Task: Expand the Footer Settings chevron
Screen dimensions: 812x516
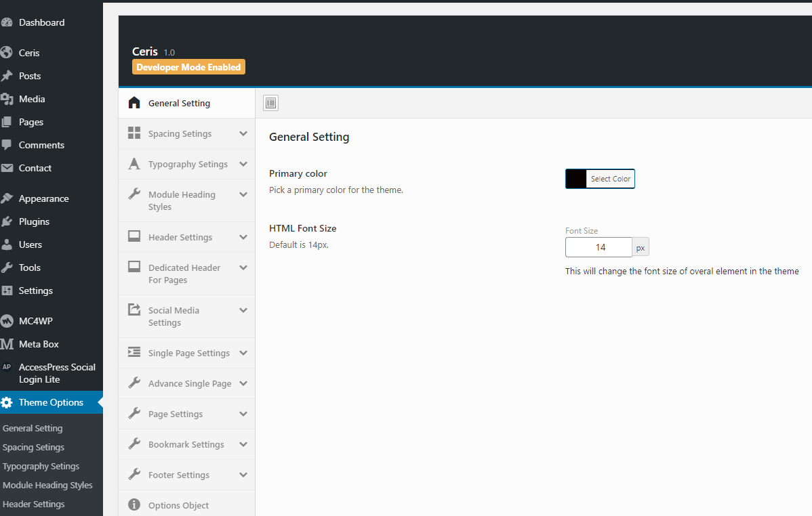Action: click(243, 475)
